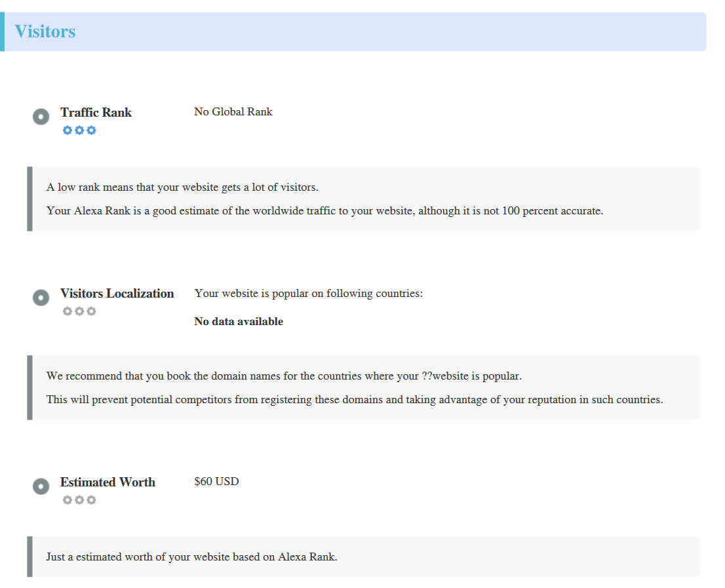Toggle the middle gear under Visitors Localization

coord(79,311)
